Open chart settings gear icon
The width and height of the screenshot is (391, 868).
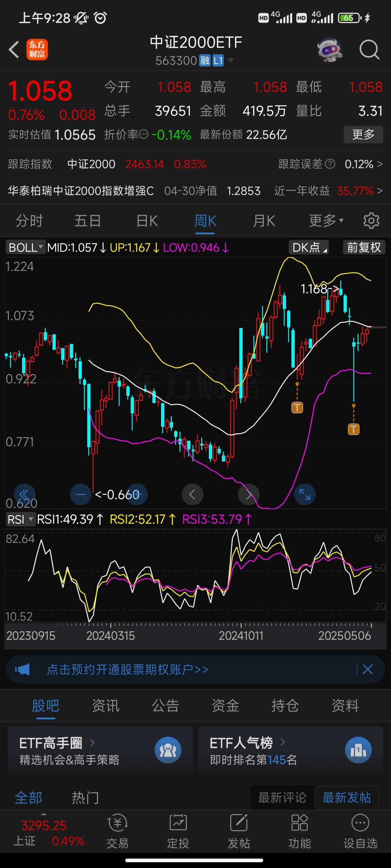tap(371, 221)
